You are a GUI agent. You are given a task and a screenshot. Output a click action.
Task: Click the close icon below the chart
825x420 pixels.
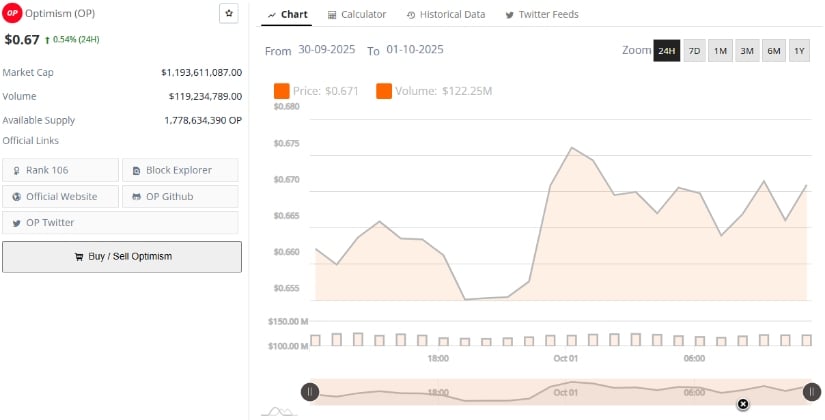pyautogui.click(x=743, y=404)
